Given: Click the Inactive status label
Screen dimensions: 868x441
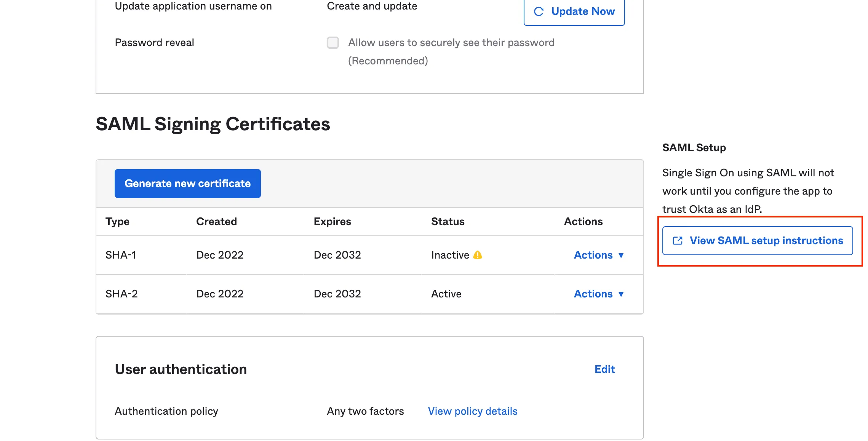Looking at the screenshot, I should (450, 255).
